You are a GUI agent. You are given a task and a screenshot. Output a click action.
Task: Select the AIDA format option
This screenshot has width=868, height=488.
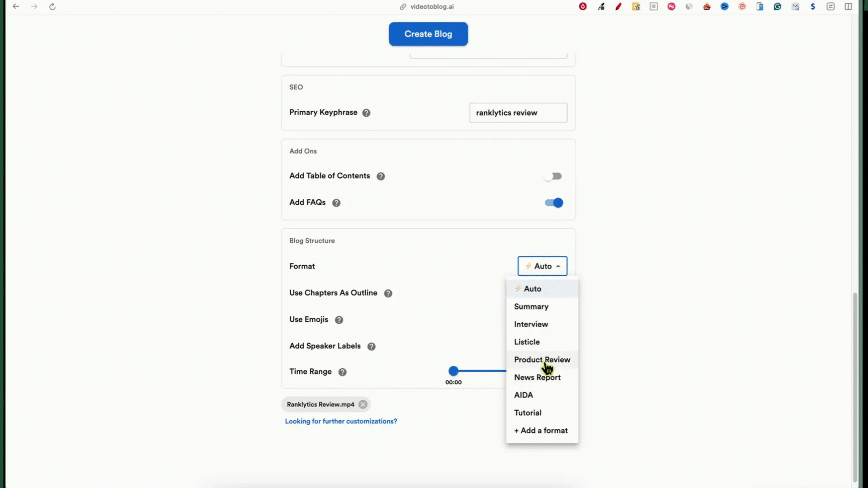click(542, 395)
